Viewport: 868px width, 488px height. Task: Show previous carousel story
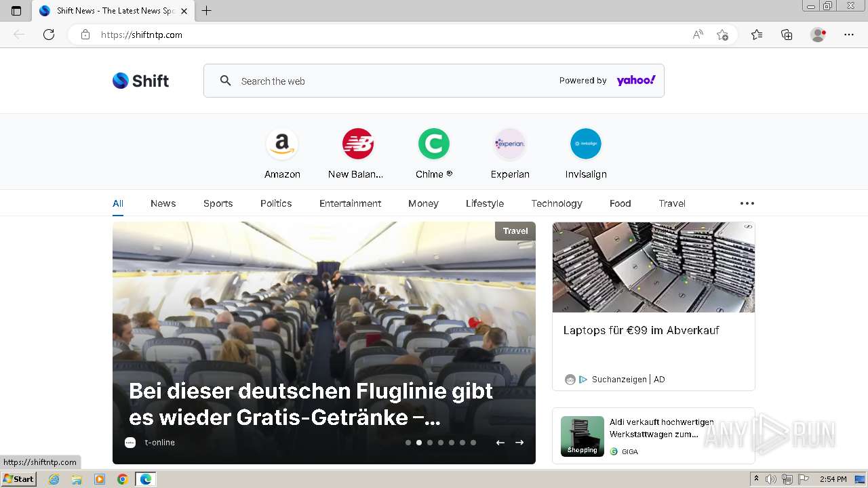click(x=500, y=443)
